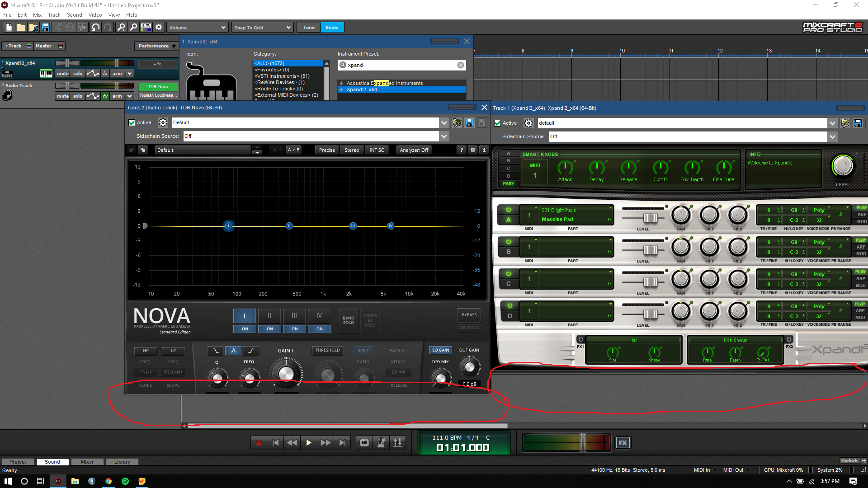Open automation lane for Xpand!2 track
868x488 pixels.
(x=93, y=74)
